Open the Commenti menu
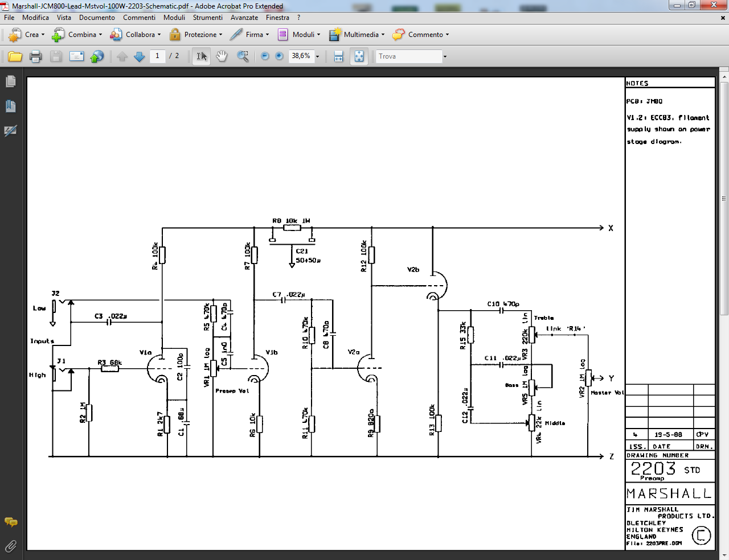729x560 pixels. click(139, 18)
